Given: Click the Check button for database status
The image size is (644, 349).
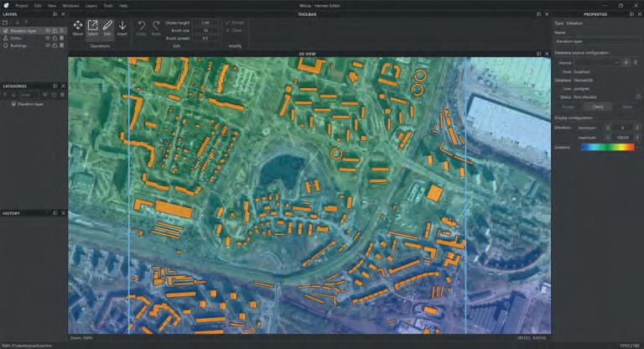Looking at the screenshot, I should (597, 107).
